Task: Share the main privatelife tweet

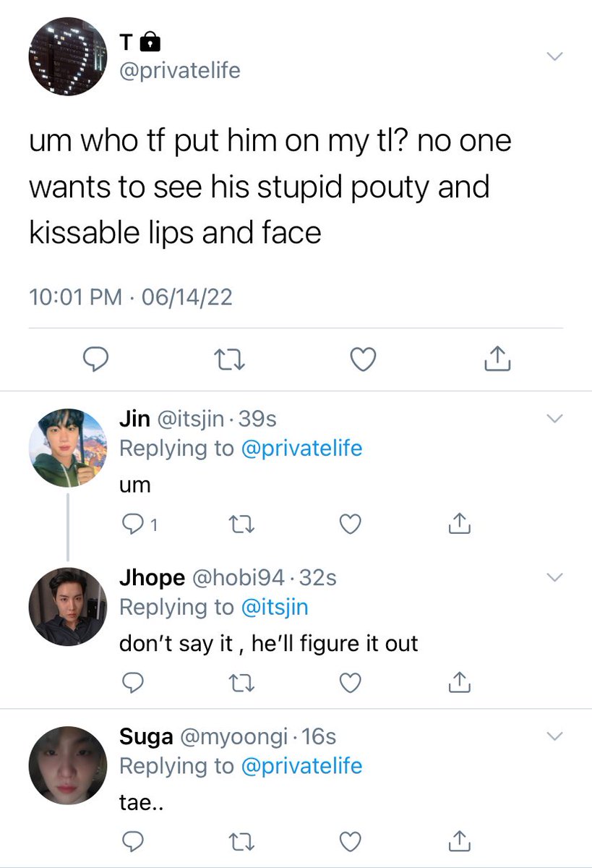Action: pyautogui.click(x=497, y=359)
